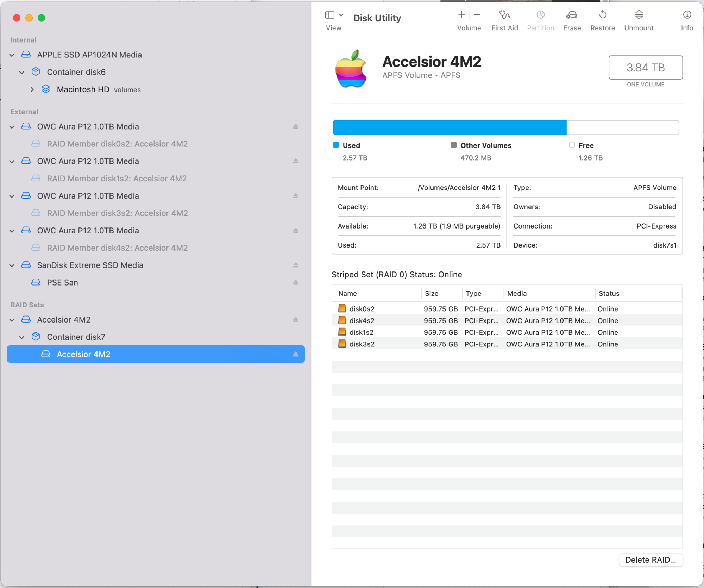The width and height of the screenshot is (704, 588).
Task: Eject the PSE San volume
Action: 296,282
